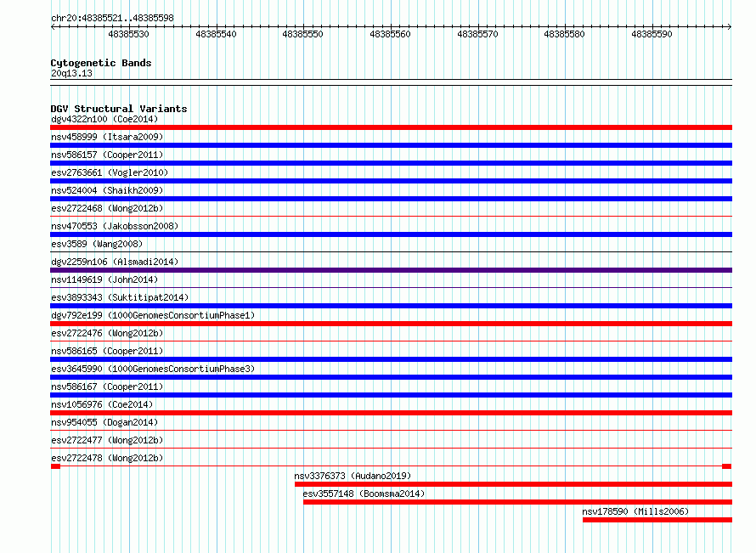Image resolution: width=756 pixels, height=553 pixels.
Task: Select nsv470553 (Jakobsson2008) variant label
Action: (115, 226)
